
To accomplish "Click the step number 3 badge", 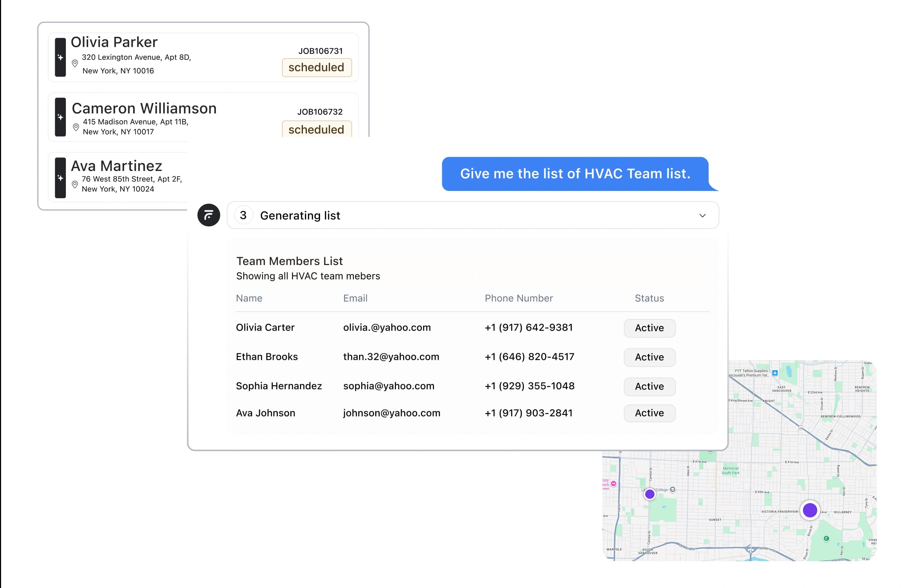I will coord(243,215).
